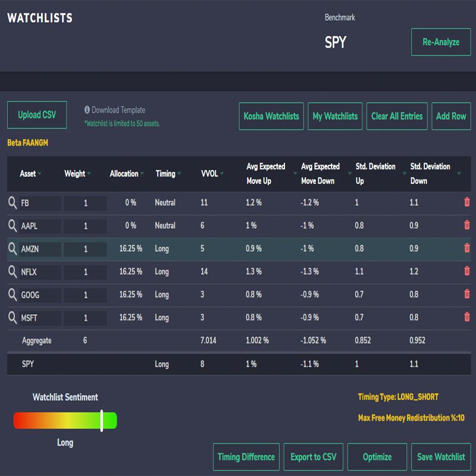The image size is (476, 476).
Task: Click aggregate VVOL value 7.014
Action: [208, 340]
